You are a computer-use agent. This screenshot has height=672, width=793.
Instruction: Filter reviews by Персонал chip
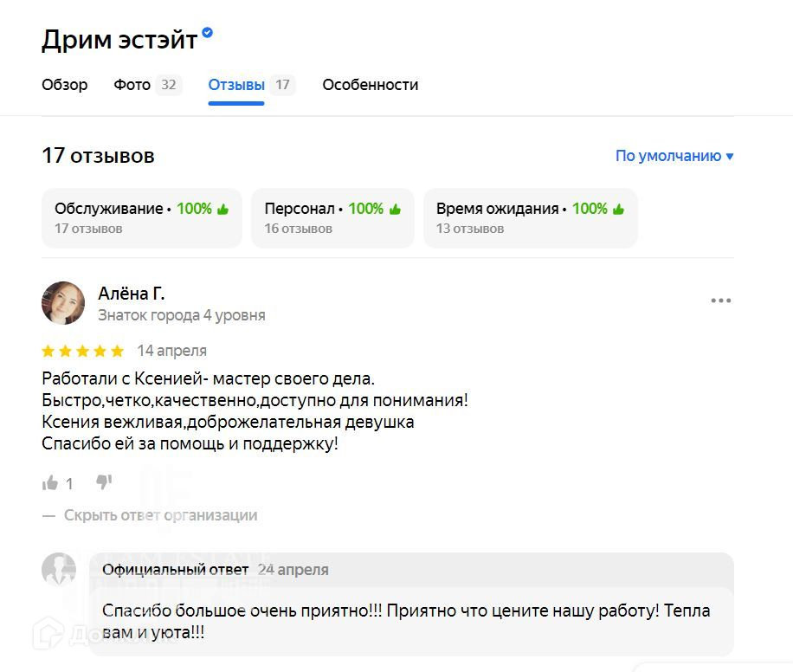tap(332, 217)
